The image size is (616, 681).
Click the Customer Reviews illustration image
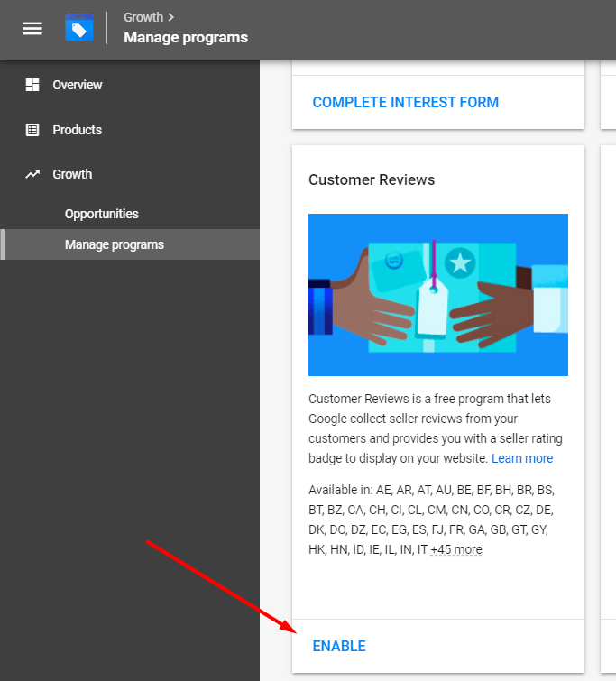438,295
